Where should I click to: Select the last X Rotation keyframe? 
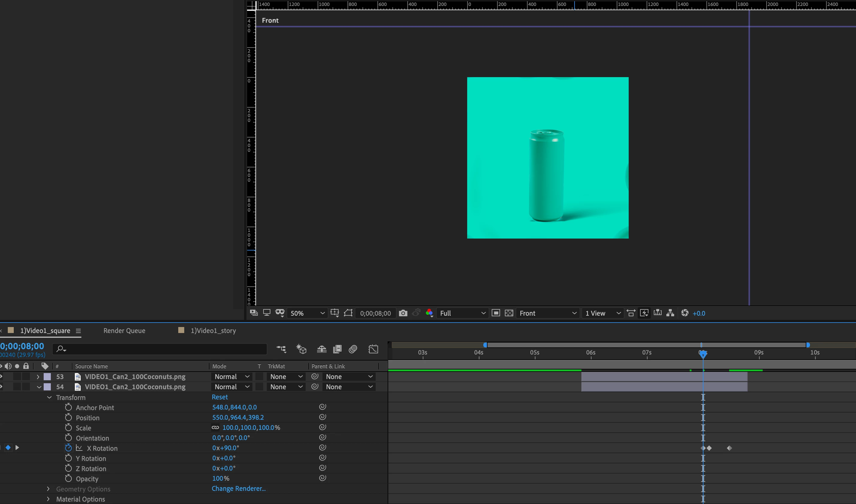tap(729, 448)
